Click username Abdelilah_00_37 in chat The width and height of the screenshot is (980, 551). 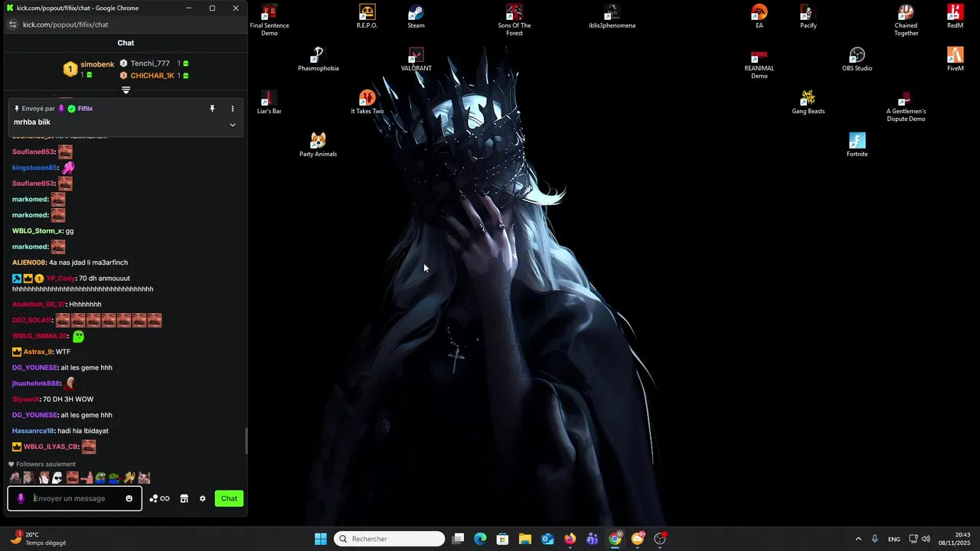click(x=38, y=305)
